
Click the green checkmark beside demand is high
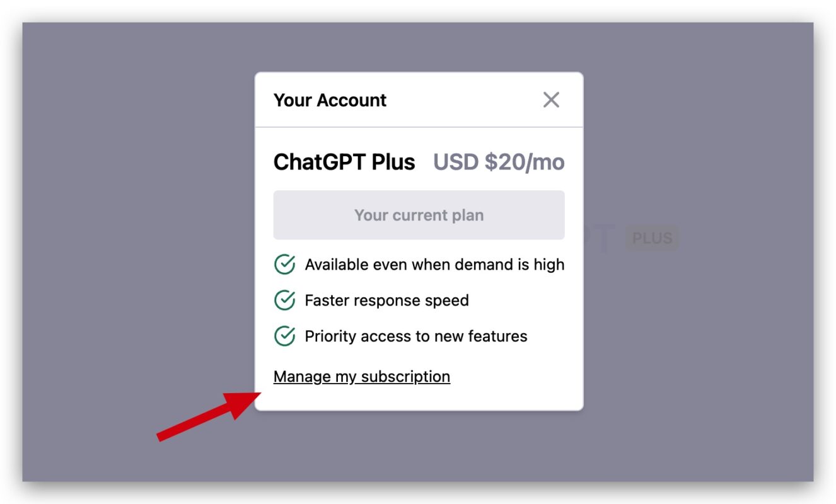click(x=284, y=265)
